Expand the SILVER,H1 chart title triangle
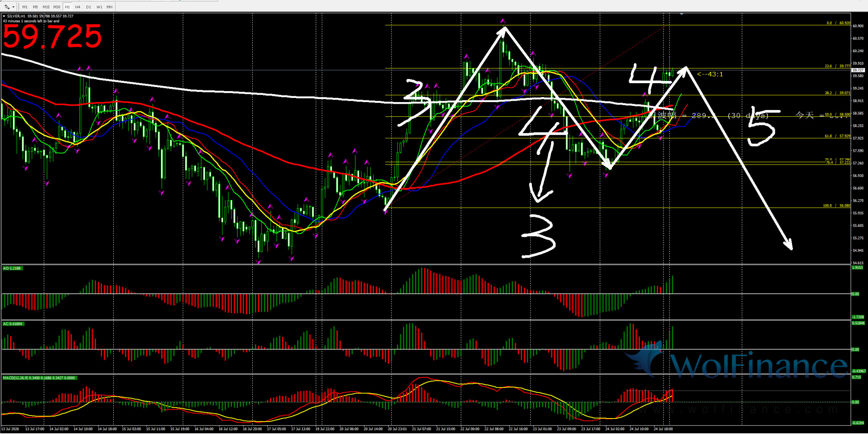Screen dimensions: 868x434 [x=4, y=16]
